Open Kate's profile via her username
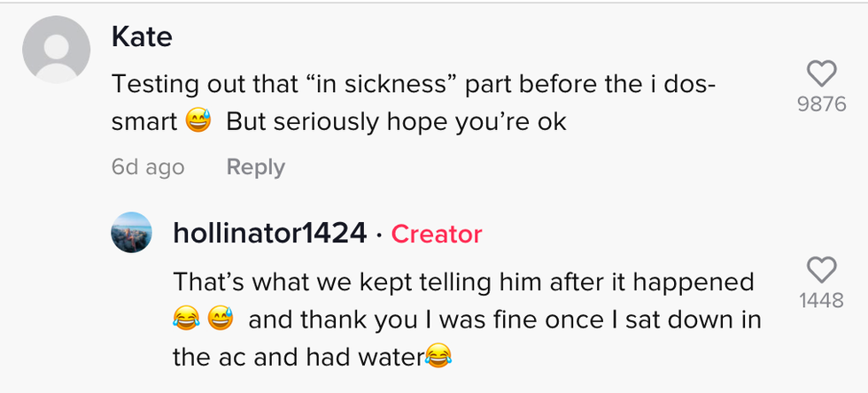This screenshot has height=393, width=868. [x=143, y=37]
